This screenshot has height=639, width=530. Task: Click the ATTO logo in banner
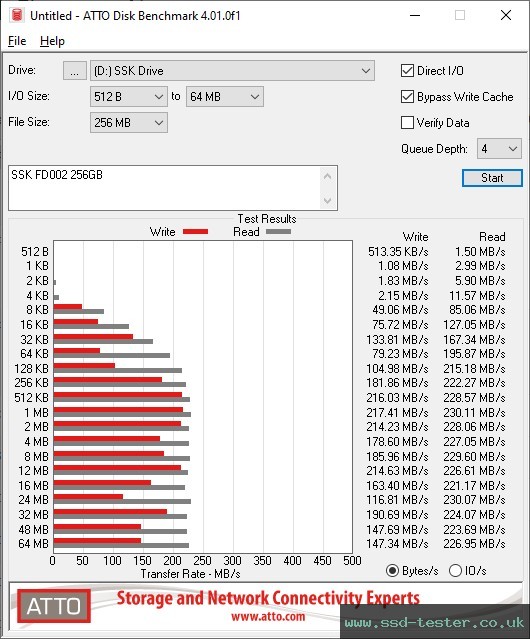click(54, 606)
